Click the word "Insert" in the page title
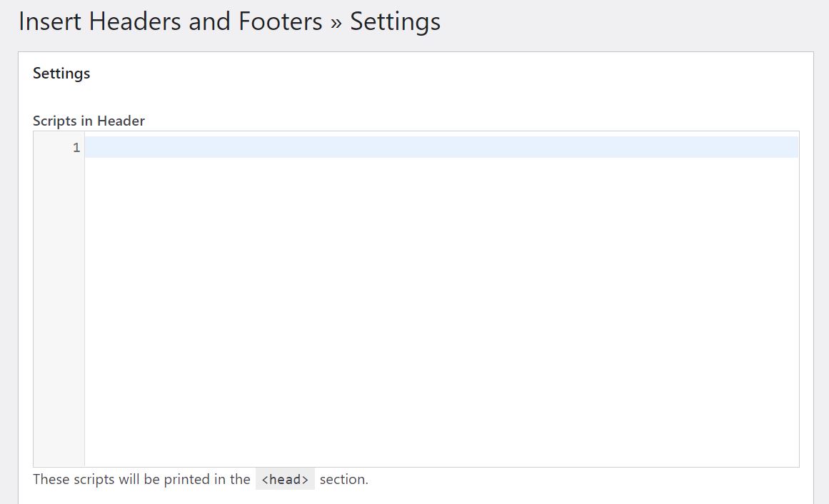Viewport: 829px width, 504px height. click(x=49, y=21)
